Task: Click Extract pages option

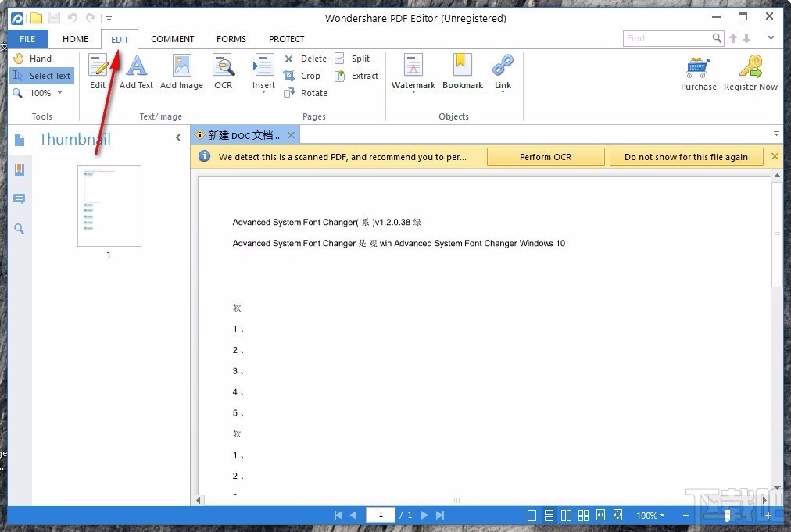Action: pyautogui.click(x=356, y=76)
